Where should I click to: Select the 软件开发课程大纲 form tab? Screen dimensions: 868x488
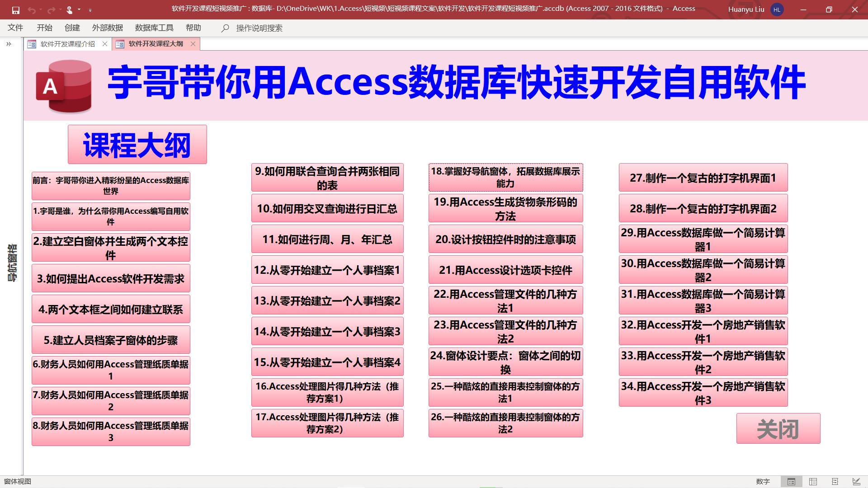click(x=156, y=44)
